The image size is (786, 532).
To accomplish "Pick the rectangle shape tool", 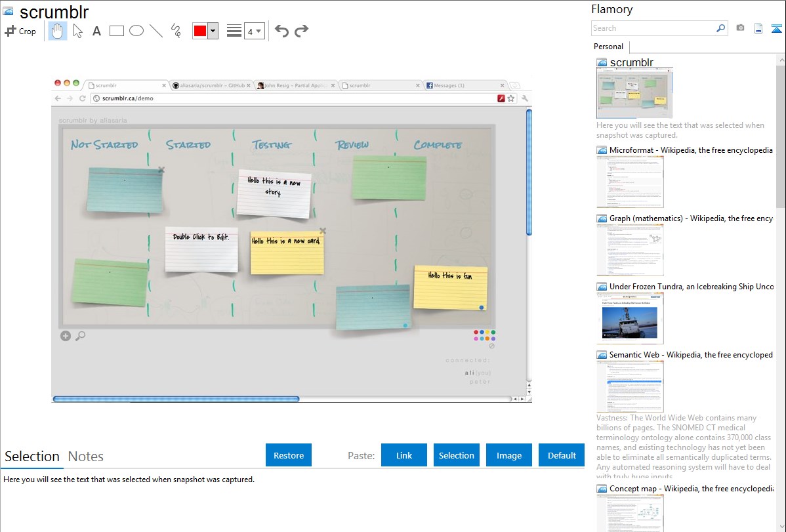I will [x=116, y=31].
